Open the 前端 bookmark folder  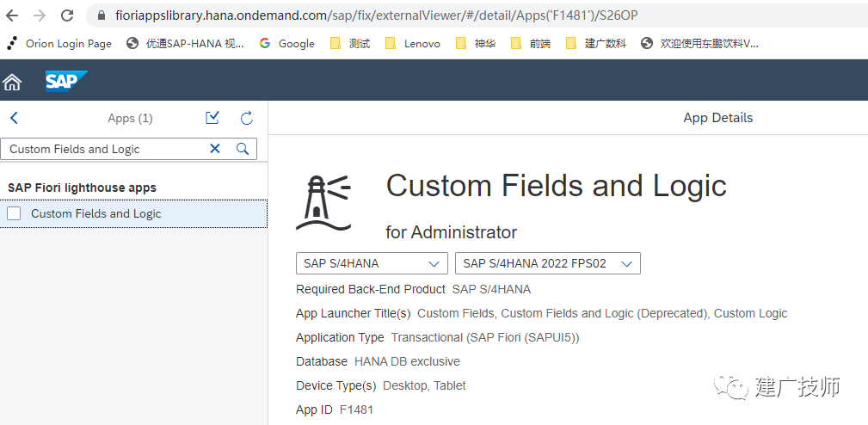(530, 43)
